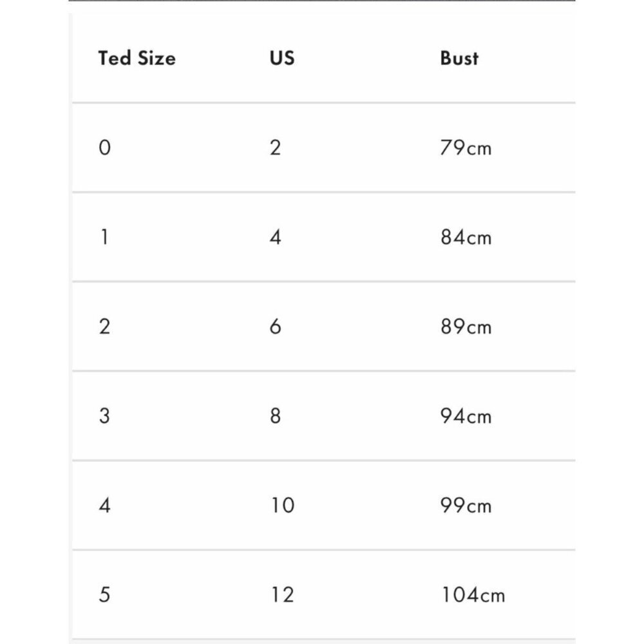Click the 89cm bust value
The height and width of the screenshot is (644, 644).
466,327
